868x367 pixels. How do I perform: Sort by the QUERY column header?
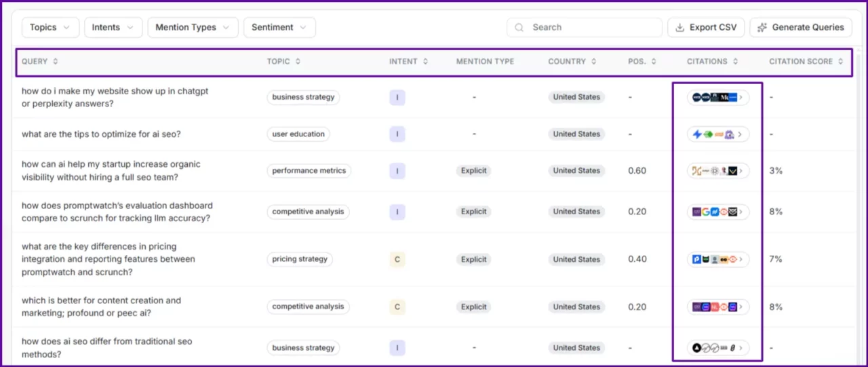(39, 61)
